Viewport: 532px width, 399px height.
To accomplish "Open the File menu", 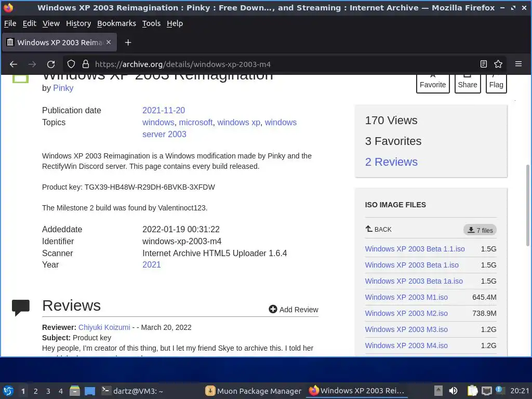I will (x=10, y=23).
